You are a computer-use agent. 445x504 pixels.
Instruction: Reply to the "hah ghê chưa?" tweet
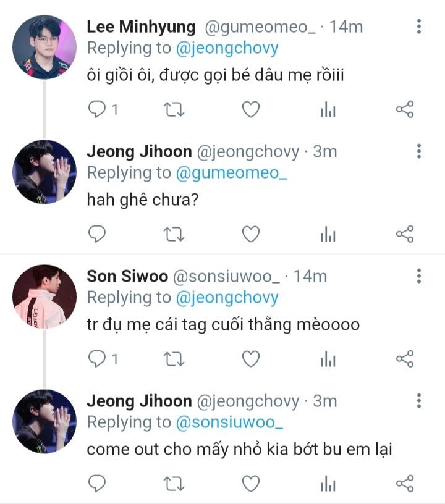pos(98,234)
